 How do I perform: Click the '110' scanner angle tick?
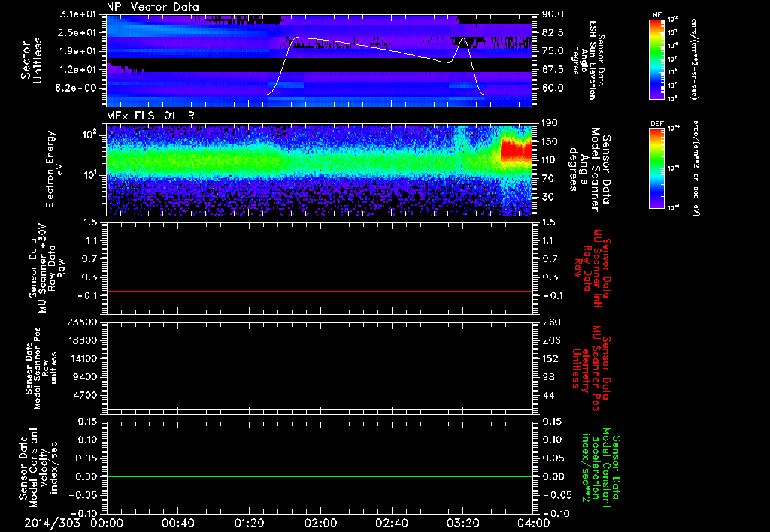(x=550, y=160)
